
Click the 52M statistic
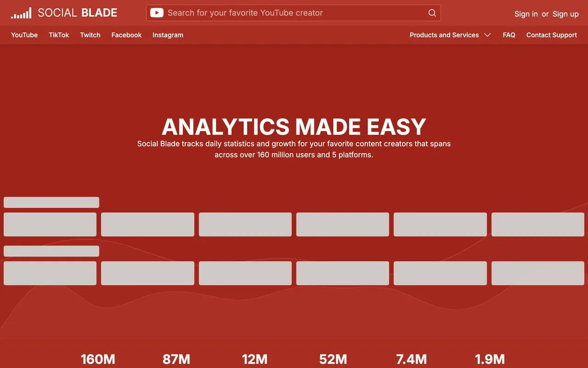(333, 359)
